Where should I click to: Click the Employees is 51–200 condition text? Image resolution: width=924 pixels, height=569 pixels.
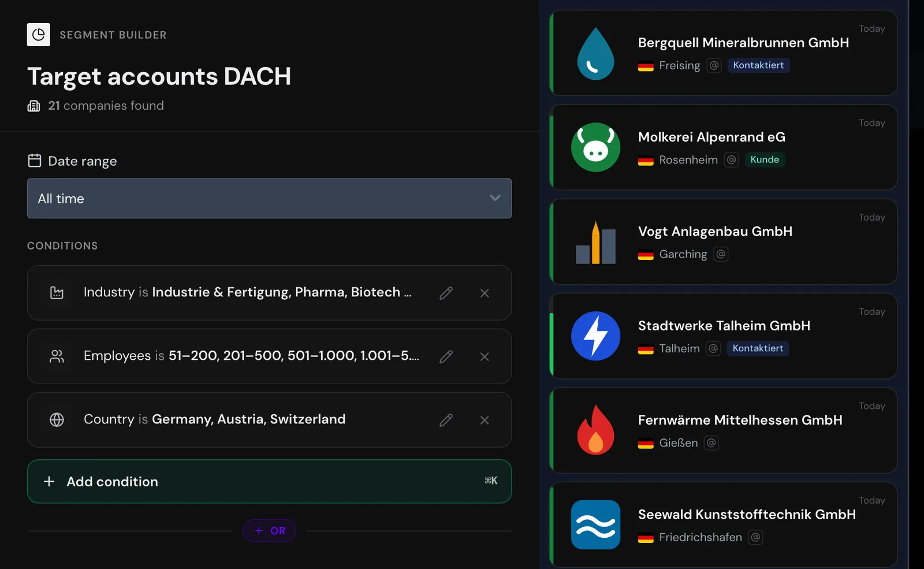[x=251, y=356]
